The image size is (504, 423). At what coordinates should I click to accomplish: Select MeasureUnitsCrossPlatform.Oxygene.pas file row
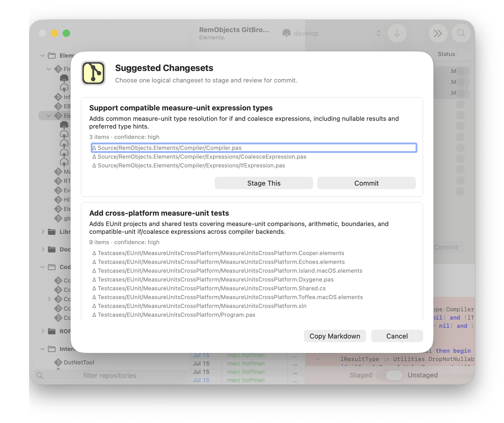[254, 279]
